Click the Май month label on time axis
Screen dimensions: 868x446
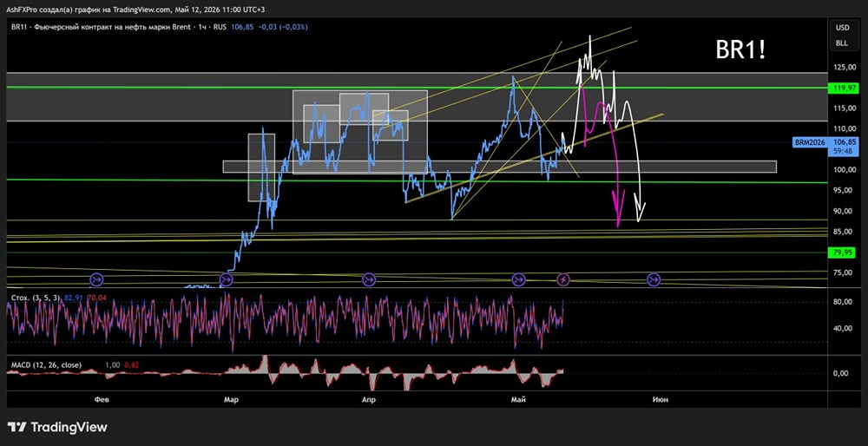pyautogui.click(x=518, y=399)
